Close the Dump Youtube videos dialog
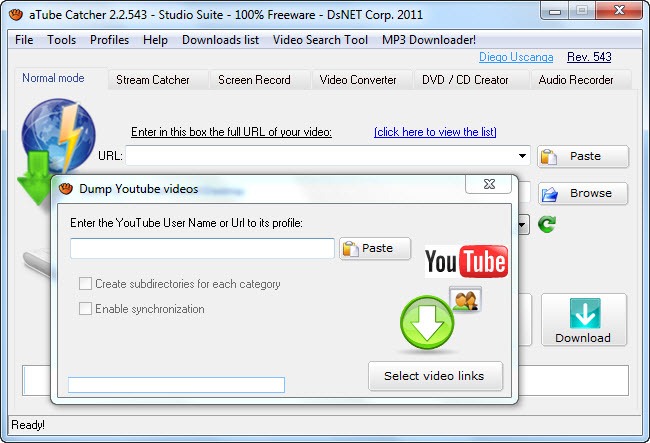This screenshot has height=443, width=650. coord(489,184)
